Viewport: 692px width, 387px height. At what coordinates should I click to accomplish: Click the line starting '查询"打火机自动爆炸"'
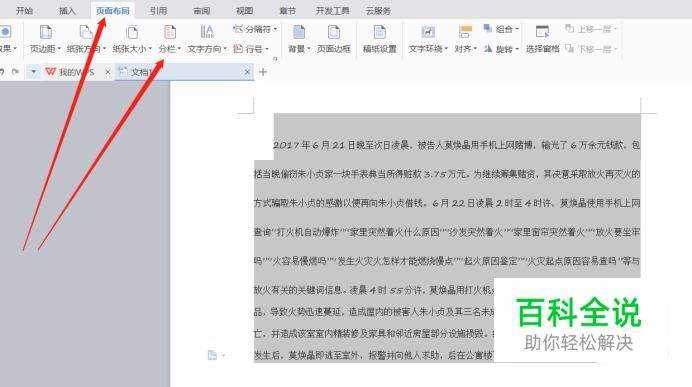click(447, 232)
